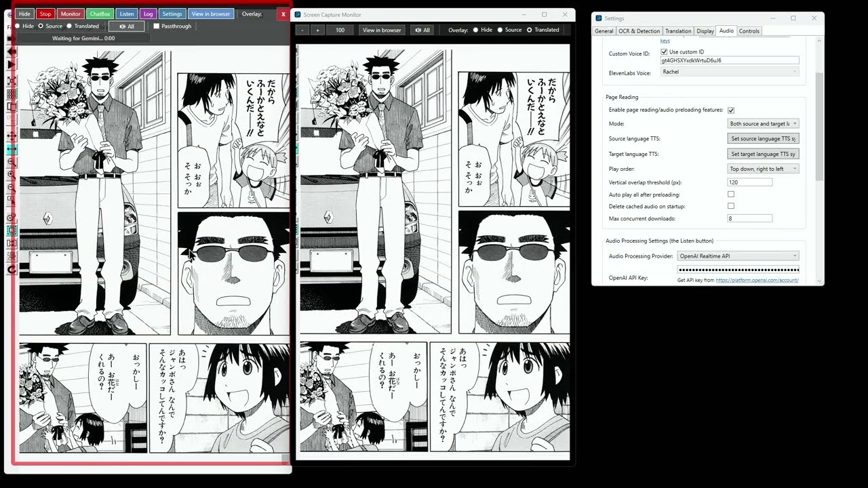Image resolution: width=868 pixels, height=488 pixels.
Task: Click the Monitor button in overlay toolbar
Action: pyautogui.click(x=71, y=14)
